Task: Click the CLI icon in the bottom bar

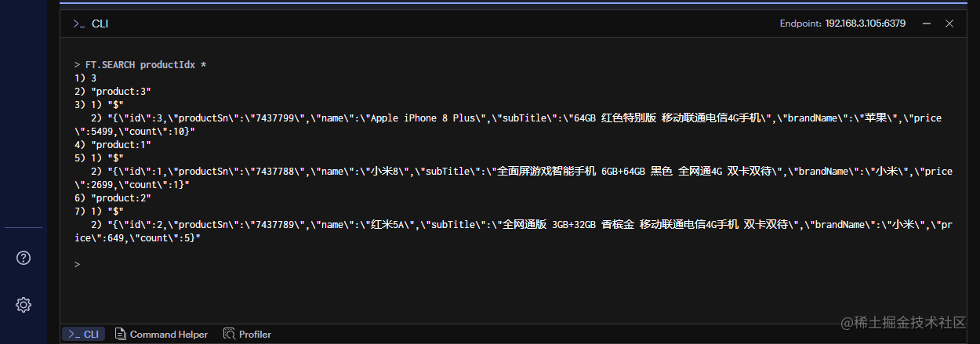Action: point(74,334)
